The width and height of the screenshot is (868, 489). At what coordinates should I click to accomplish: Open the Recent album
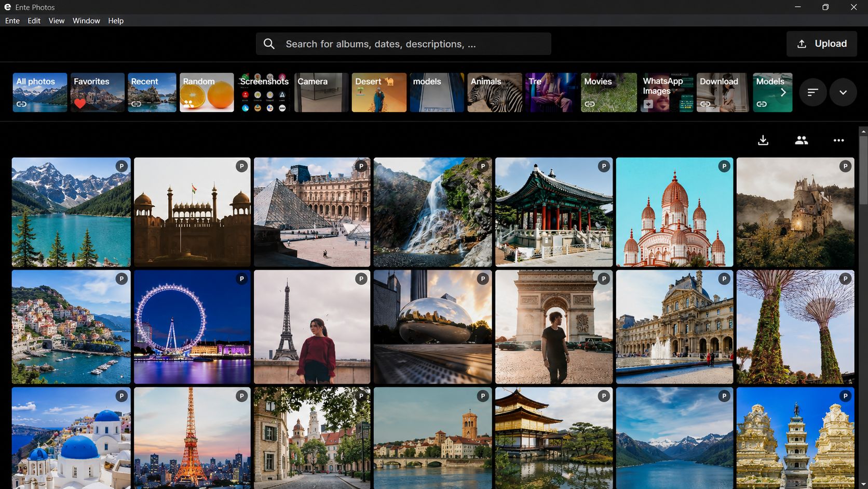pyautogui.click(x=152, y=92)
